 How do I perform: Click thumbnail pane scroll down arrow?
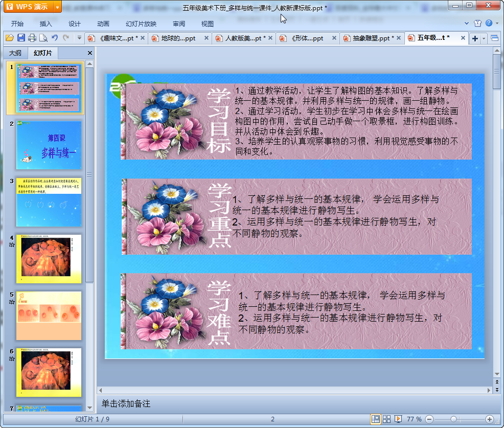point(89,408)
